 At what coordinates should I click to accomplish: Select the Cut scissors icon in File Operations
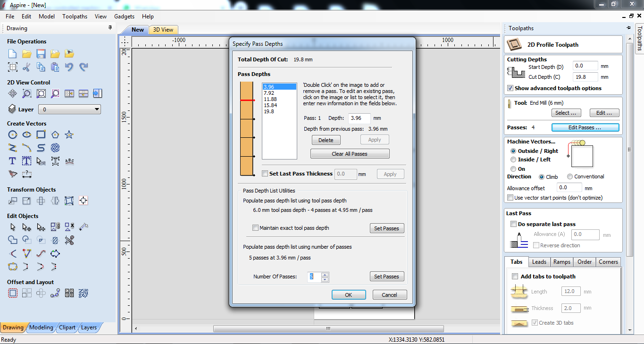[x=26, y=67]
